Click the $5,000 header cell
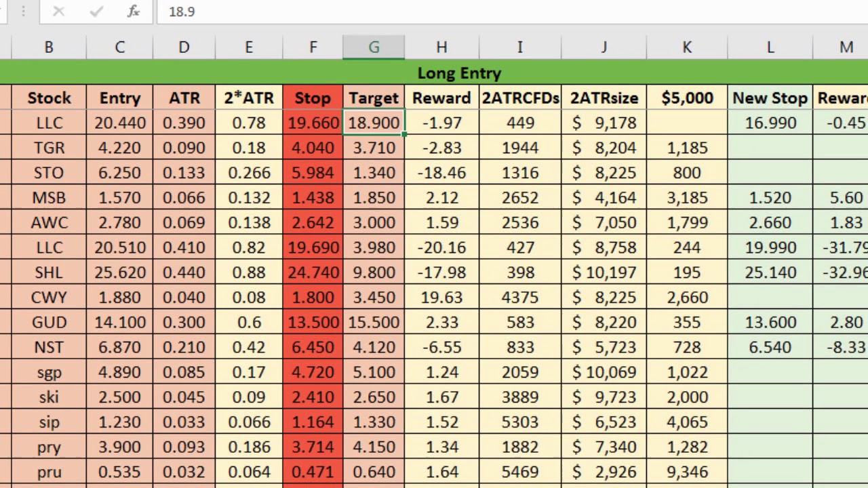 687,98
